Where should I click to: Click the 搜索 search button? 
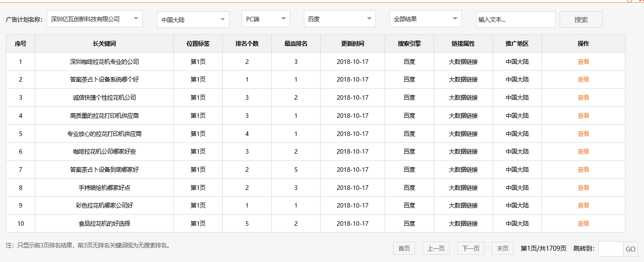581,19
